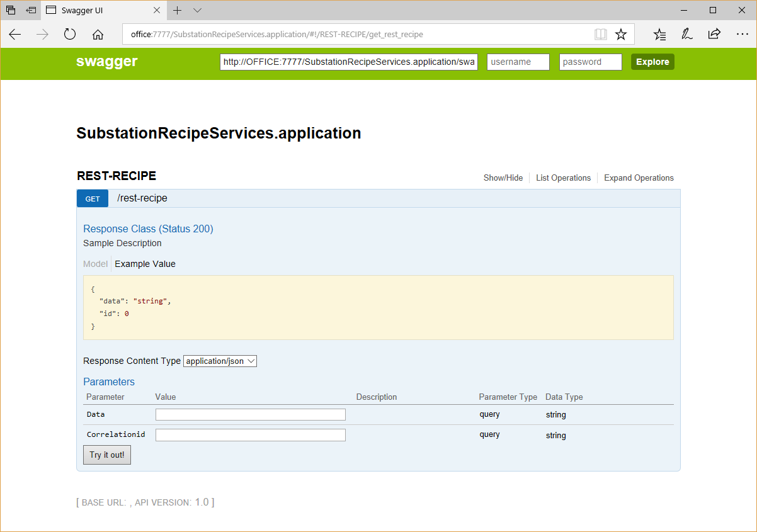
Task: Click into the Correlationid value field
Action: 250,435
